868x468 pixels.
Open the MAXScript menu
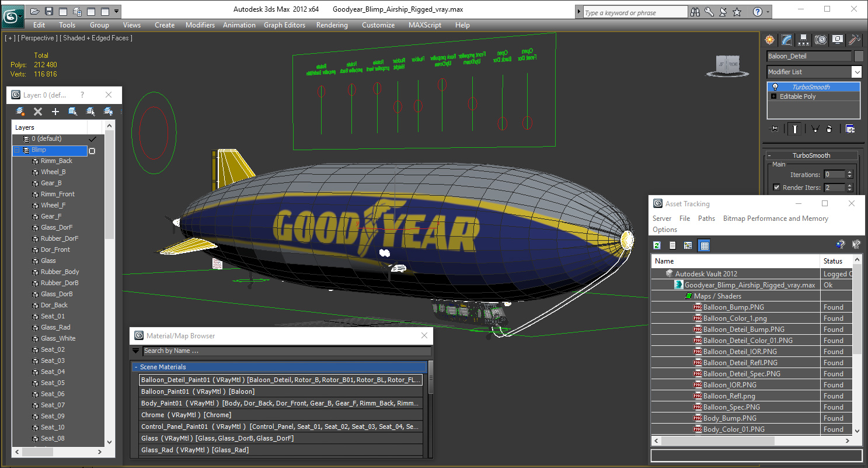tap(425, 25)
